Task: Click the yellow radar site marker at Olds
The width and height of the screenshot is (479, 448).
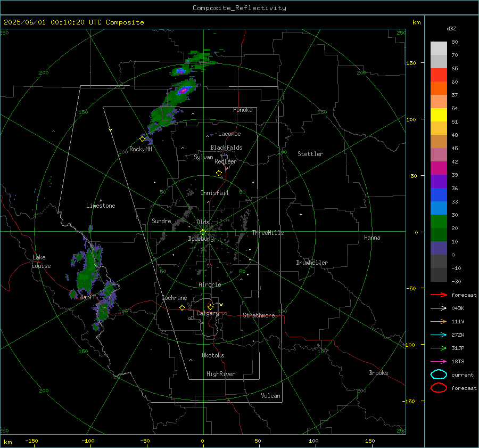Action: (203, 232)
